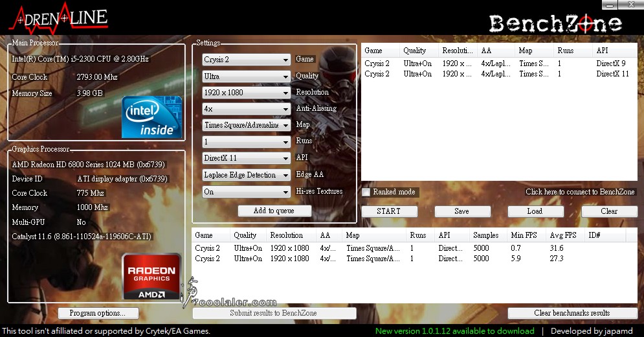
Task: Open the Map dropdown showing Times Square/Adrenaline
Action: click(x=247, y=125)
